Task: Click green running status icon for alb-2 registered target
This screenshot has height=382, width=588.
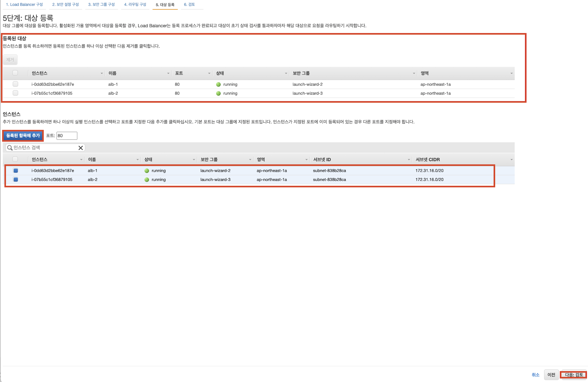Action: [x=218, y=94]
